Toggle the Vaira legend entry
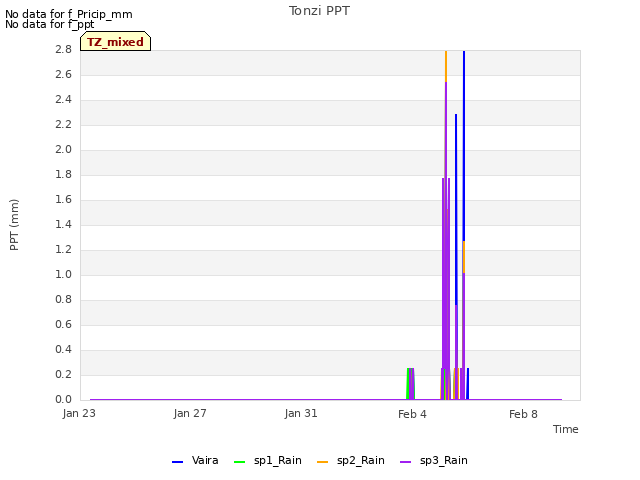This screenshot has height=480, width=640. click(x=195, y=461)
